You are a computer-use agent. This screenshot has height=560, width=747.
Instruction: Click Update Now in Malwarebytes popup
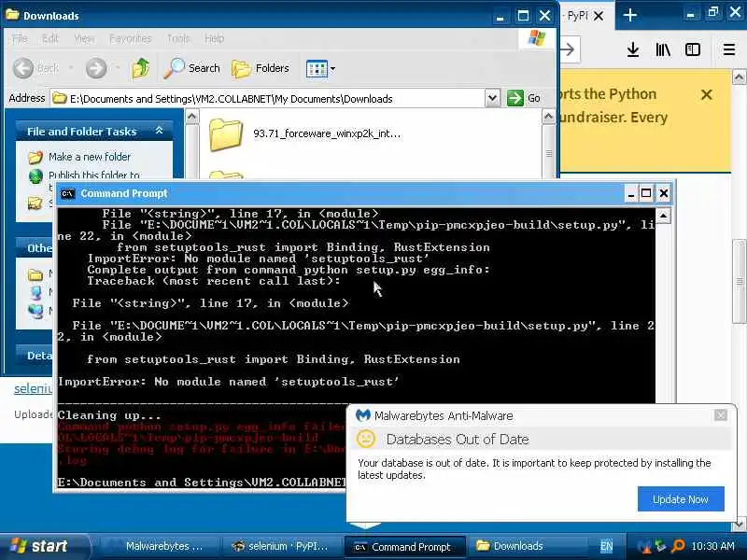pyautogui.click(x=681, y=499)
